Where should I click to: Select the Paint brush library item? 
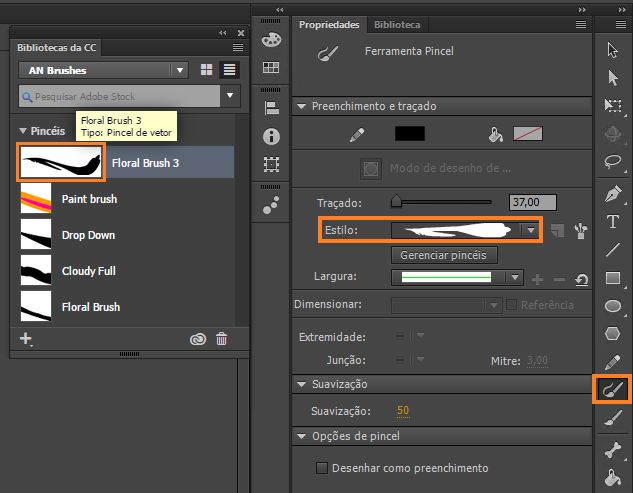point(127,199)
